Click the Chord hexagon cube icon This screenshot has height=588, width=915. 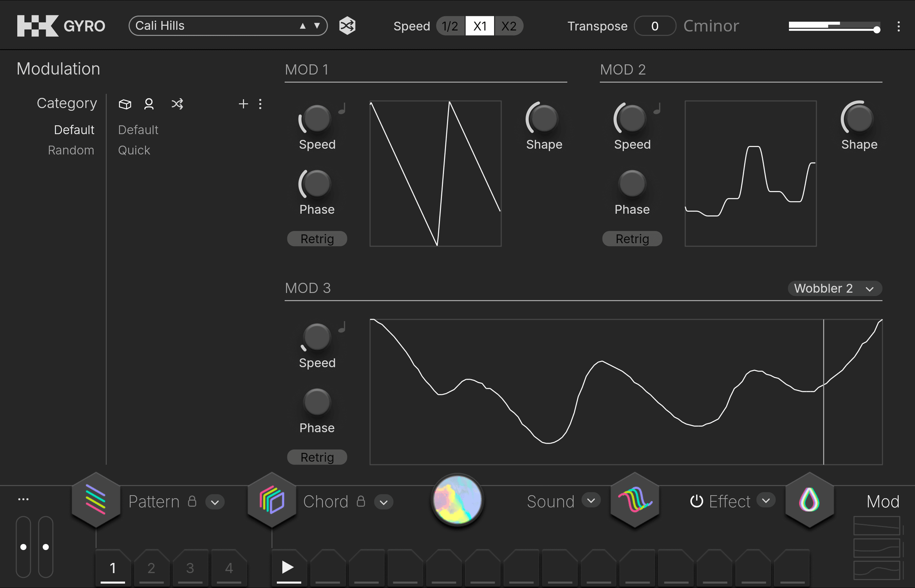pyautogui.click(x=272, y=500)
